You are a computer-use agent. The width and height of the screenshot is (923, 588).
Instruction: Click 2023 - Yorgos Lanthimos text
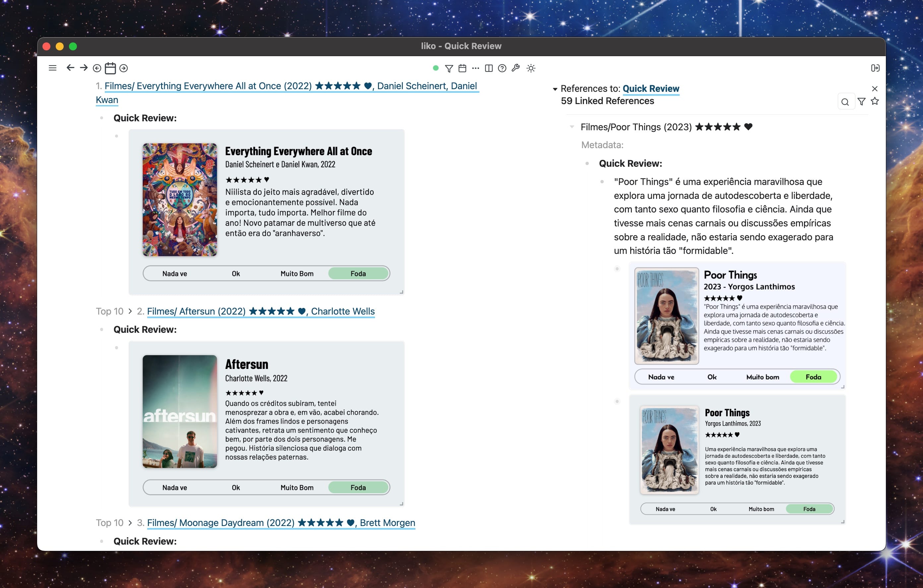pyautogui.click(x=749, y=287)
